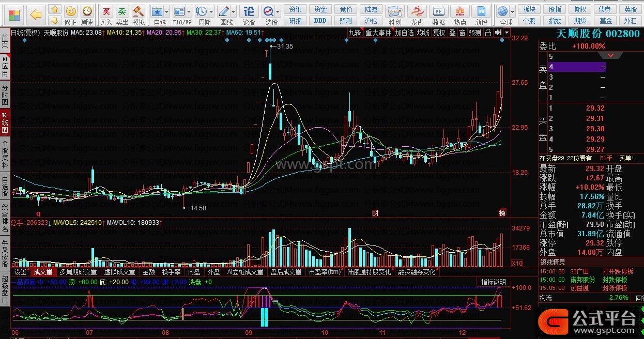Toggle 加自选 add to favorites
The image size is (644, 339).
click(x=405, y=32)
